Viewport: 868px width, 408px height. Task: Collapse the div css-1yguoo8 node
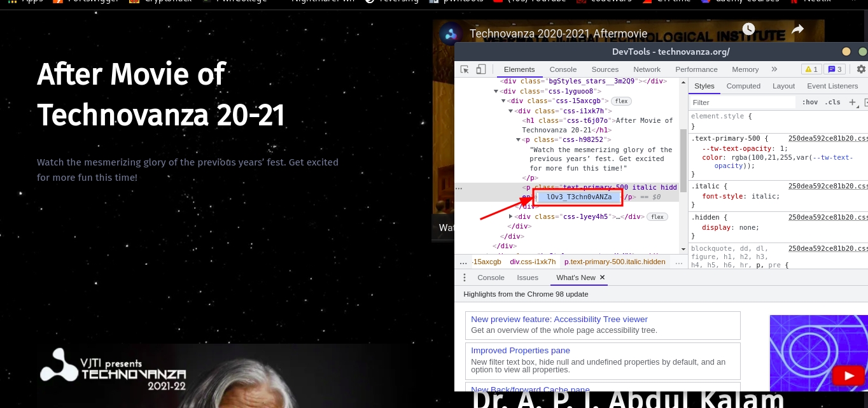click(496, 91)
